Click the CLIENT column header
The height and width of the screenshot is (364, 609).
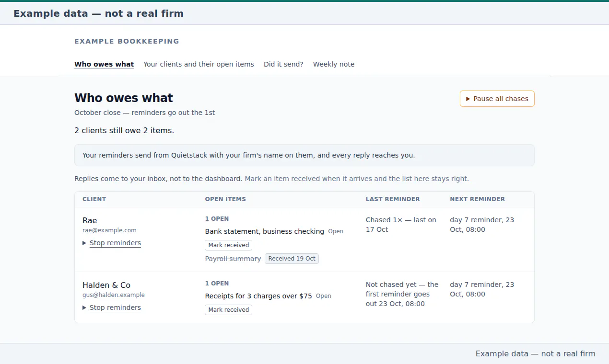pyautogui.click(x=94, y=199)
